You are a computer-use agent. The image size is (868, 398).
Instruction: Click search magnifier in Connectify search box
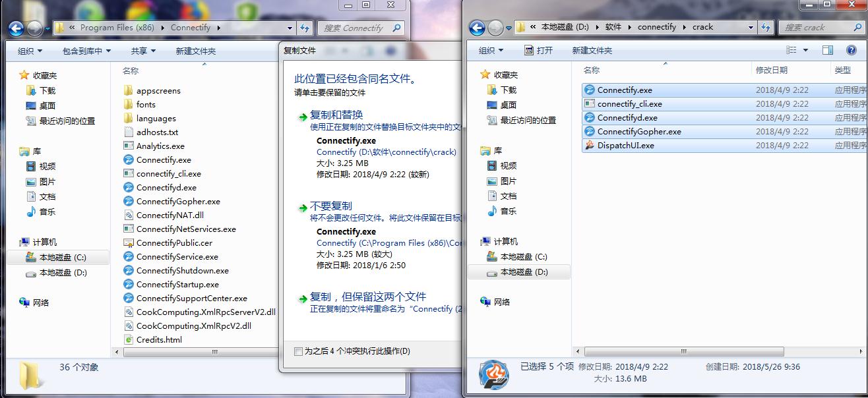pos(396,28)
